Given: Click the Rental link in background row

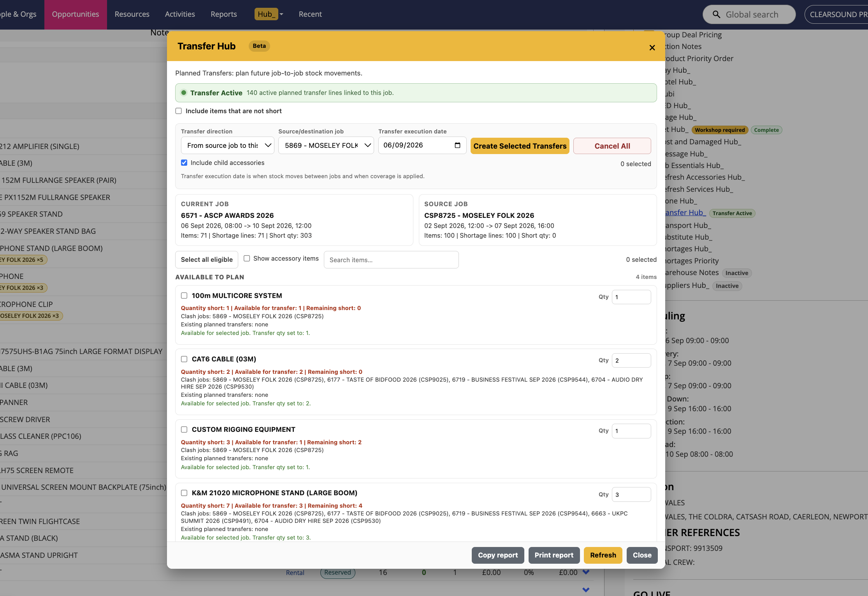Looking at the screenshot, I should click(295, 573).
